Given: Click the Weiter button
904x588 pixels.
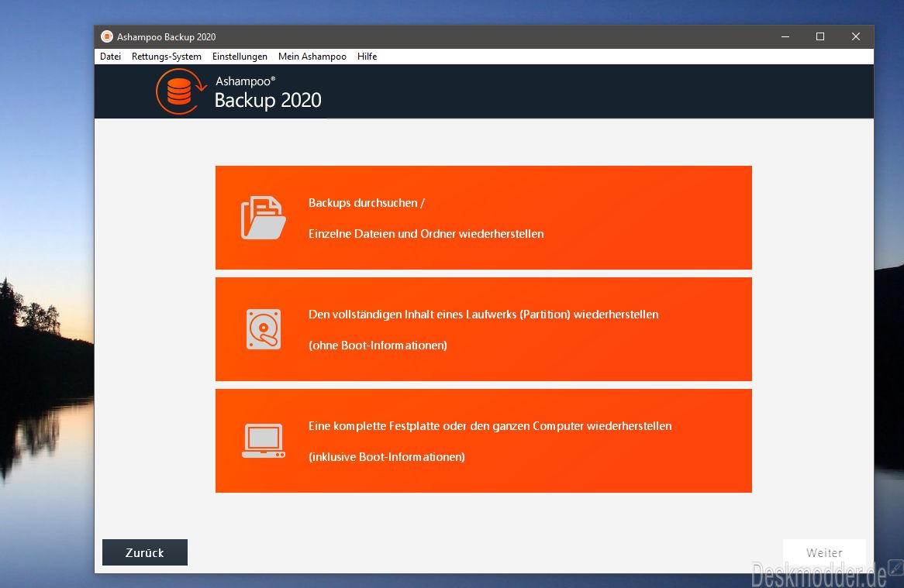Looking at the screenshot, I should click(824, 552).
